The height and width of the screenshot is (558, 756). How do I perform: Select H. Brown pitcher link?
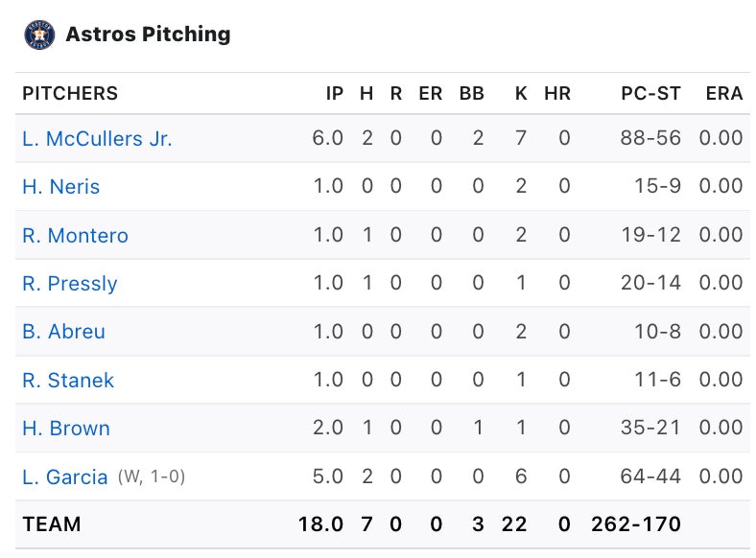point(65,428)
